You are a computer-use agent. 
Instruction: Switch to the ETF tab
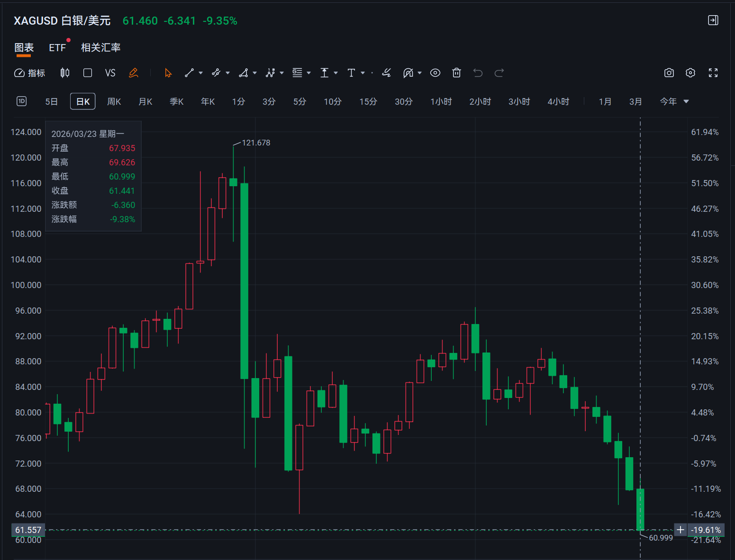pos(57,48)
